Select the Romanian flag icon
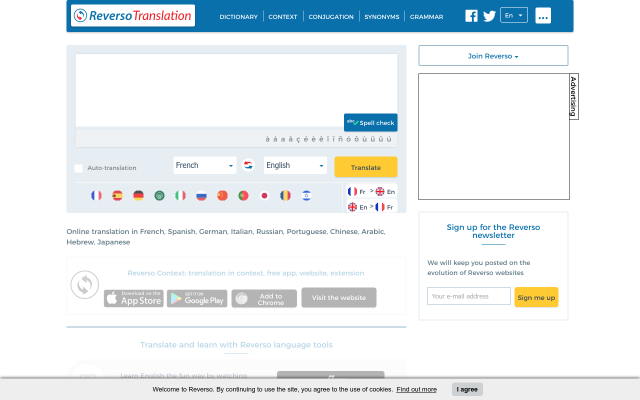 [286, 196]
